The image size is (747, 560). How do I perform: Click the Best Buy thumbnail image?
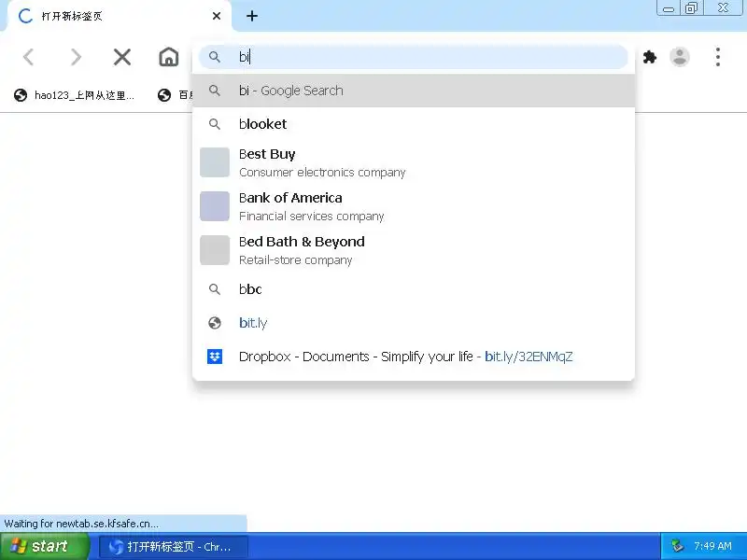215,162
